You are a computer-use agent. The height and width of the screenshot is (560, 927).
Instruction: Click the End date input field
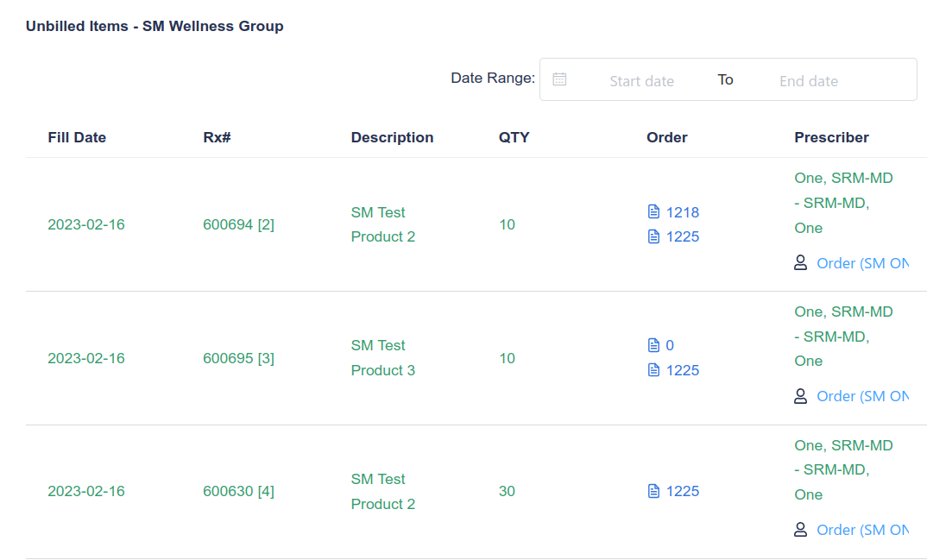click(808, 81)
